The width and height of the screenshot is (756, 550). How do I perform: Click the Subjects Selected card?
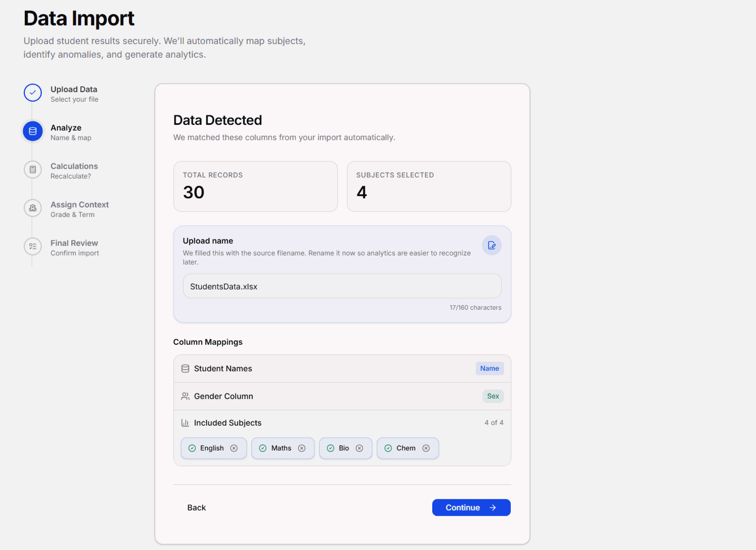tap(429, 187)
